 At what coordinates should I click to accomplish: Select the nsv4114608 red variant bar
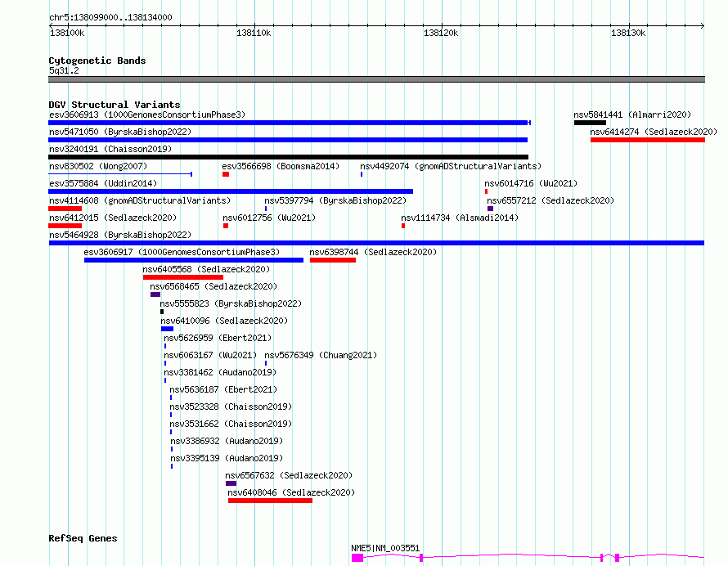(65, 209)
